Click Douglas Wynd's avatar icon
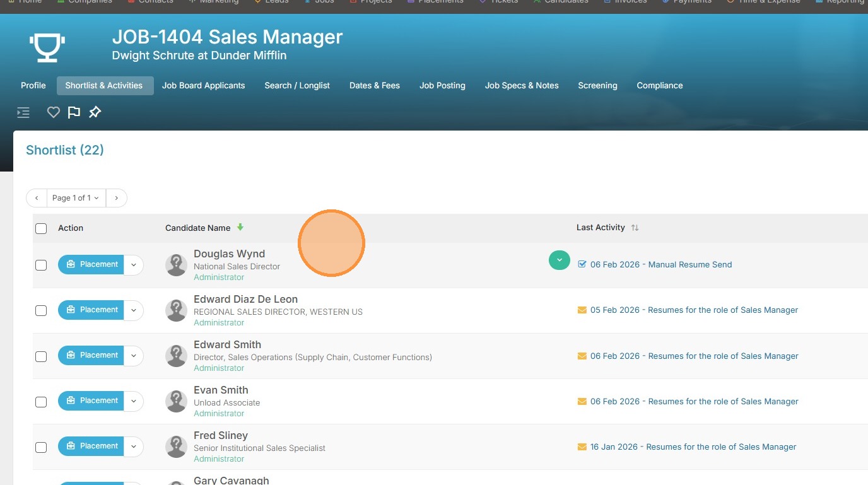The image size is (868, 485). [x=176, y=265]
